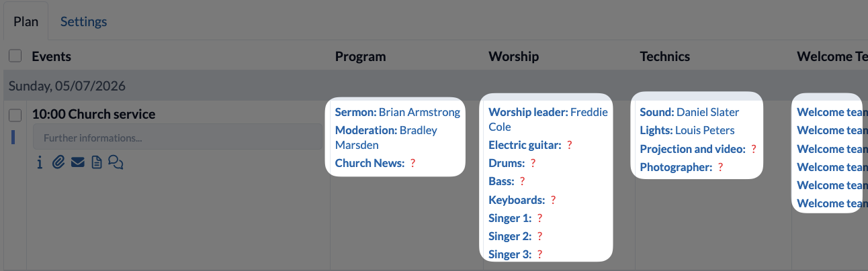Click the Moderation: Bradley Marsden entry
The image size is (868, 271).
click(x=386, y=138)
